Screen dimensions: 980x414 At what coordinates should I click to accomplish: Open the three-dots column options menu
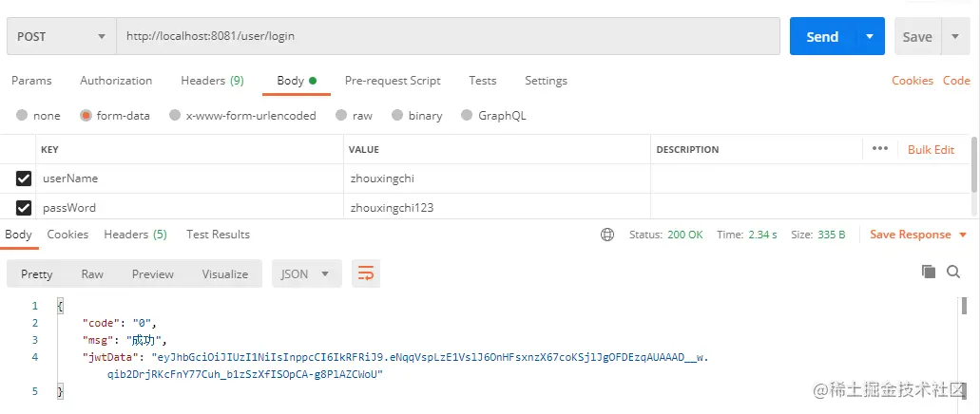879,149
